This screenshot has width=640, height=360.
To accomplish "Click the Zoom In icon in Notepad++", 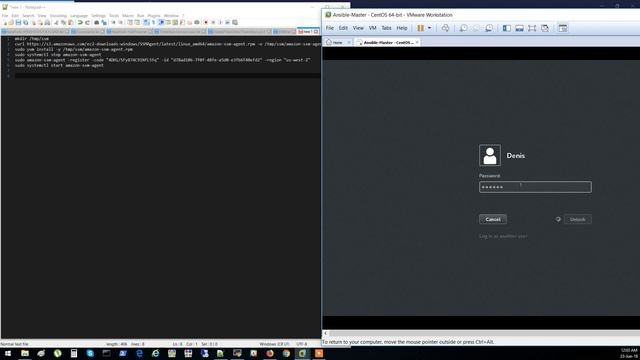I will coord(113,22).
